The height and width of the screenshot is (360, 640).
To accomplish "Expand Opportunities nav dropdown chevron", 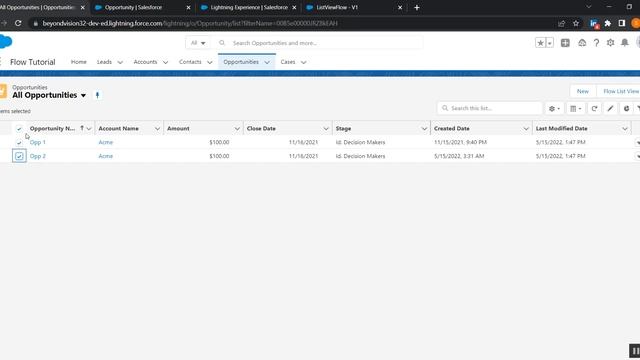I will point(267,62).
